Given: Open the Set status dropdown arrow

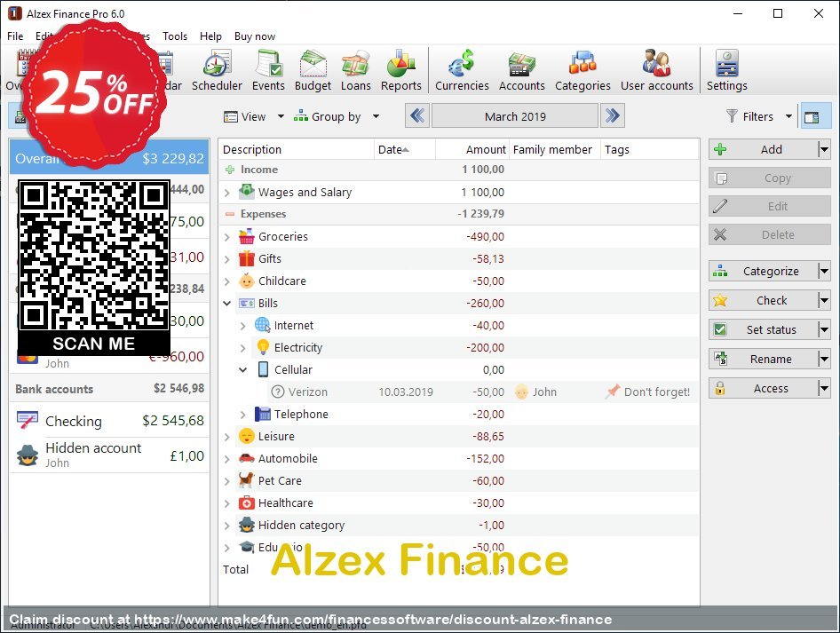Looking at the screenshot, I should click(x=825, y=330).
